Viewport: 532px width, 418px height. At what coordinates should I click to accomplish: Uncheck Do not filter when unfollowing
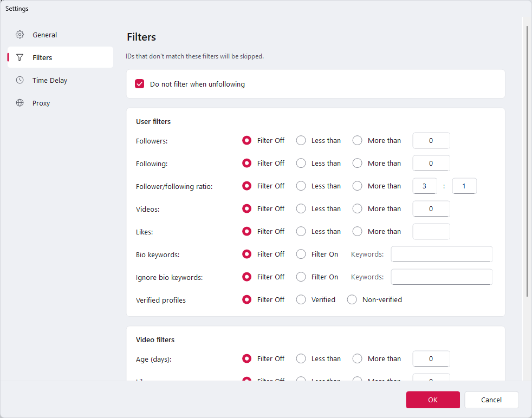[x=139, y=84]
